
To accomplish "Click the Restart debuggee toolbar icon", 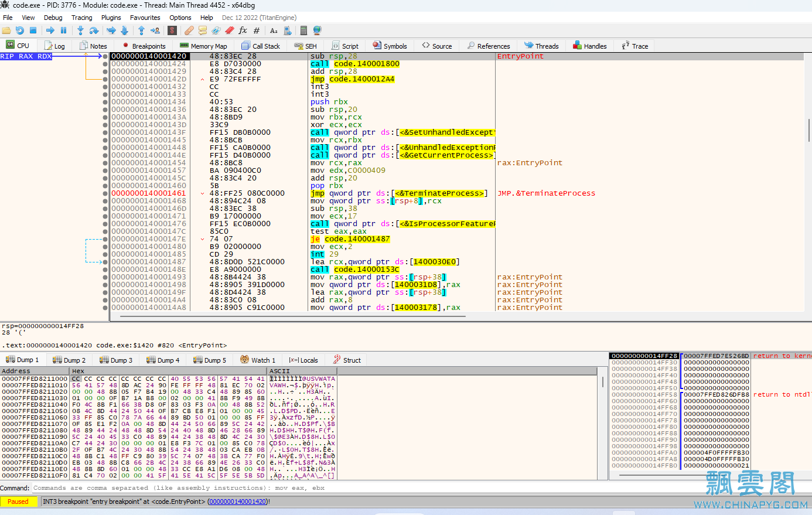I will click(x=20, y=30).
